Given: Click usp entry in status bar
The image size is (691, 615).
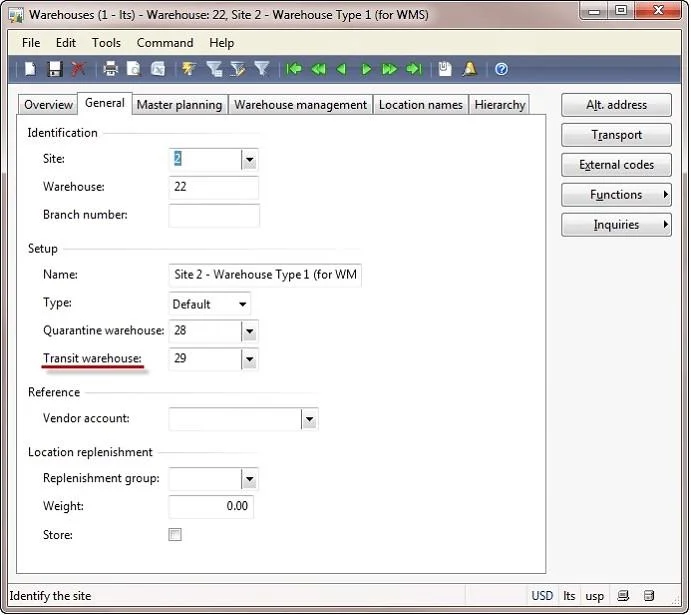Looking at the screenshot, I should point(594,596).
